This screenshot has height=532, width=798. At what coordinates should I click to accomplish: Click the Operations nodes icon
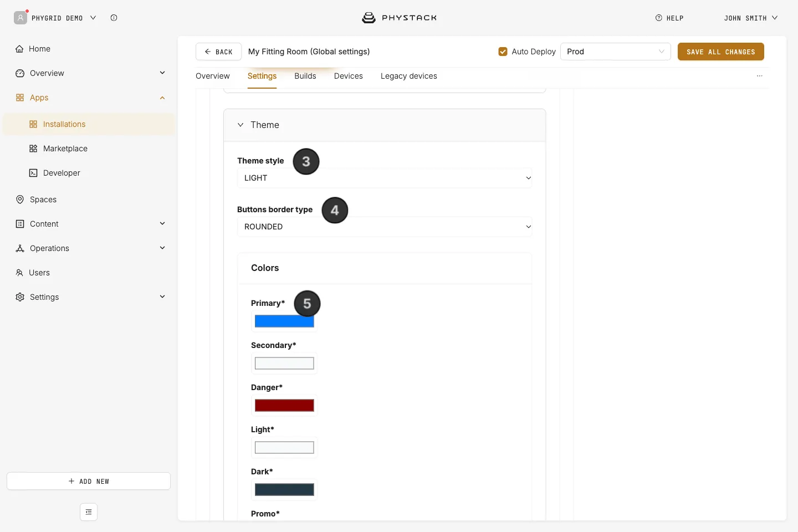coord(20,248)
